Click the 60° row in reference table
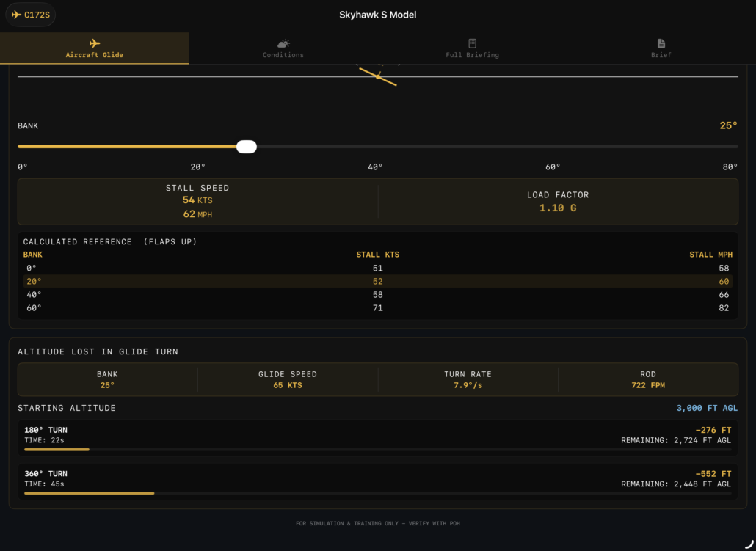 pos(378,307)
